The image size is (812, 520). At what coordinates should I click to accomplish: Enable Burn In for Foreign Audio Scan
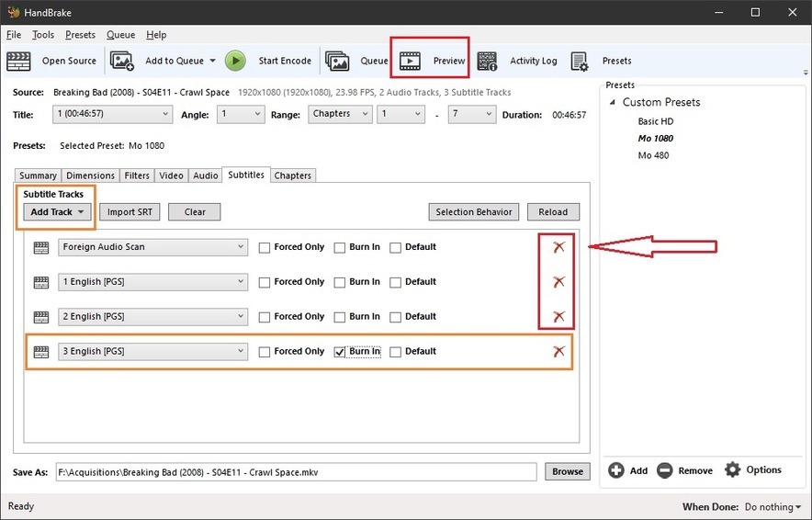coord(339,247)
